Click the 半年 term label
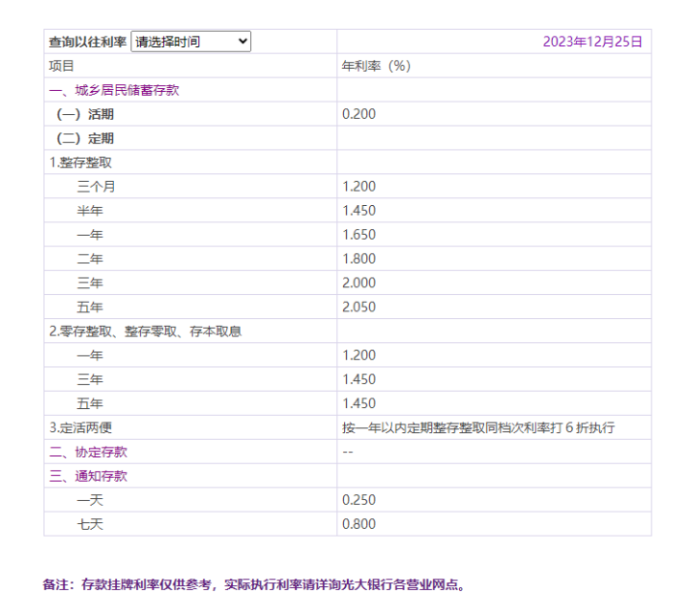Screen dimensions: 690x616 (x=91, y=211)
